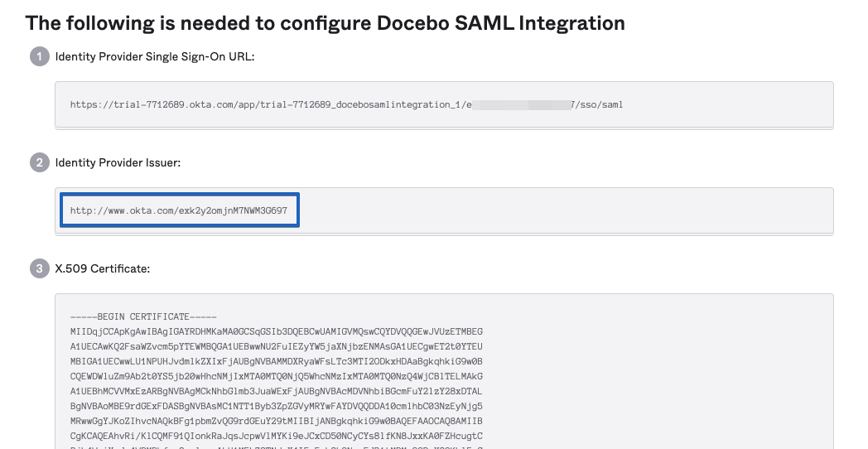The height and width of the screenshot is (449, 868).
Task: Click the "Identity Provider Issuer:" label
Action: tap(118, 162)
